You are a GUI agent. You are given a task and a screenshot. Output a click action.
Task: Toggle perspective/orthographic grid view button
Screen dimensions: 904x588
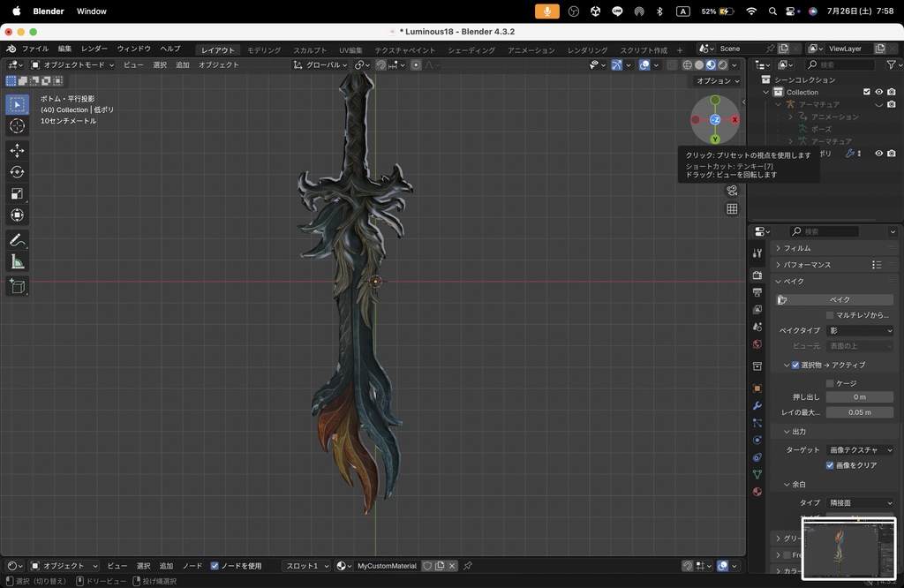click(732, 209)
